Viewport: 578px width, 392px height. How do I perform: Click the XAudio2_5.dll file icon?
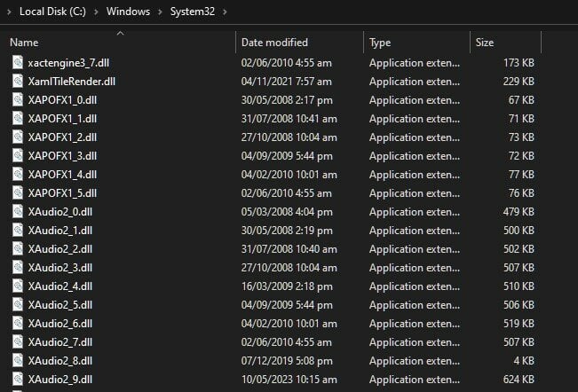click(x=18, y=305)
